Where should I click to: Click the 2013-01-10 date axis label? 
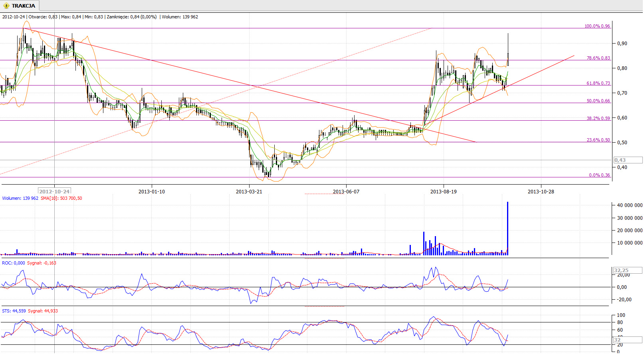[x=152, y=192]
